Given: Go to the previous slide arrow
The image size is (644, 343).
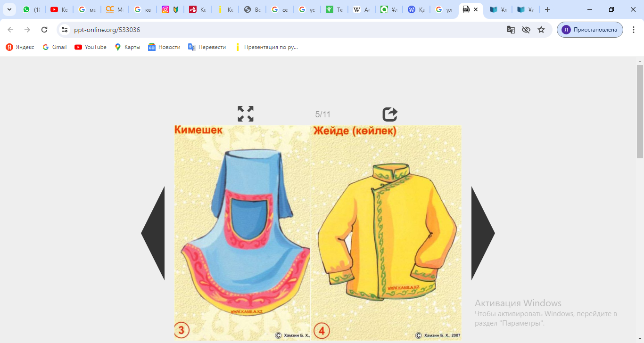Looking at the screenshot, I should click(153, 233).
